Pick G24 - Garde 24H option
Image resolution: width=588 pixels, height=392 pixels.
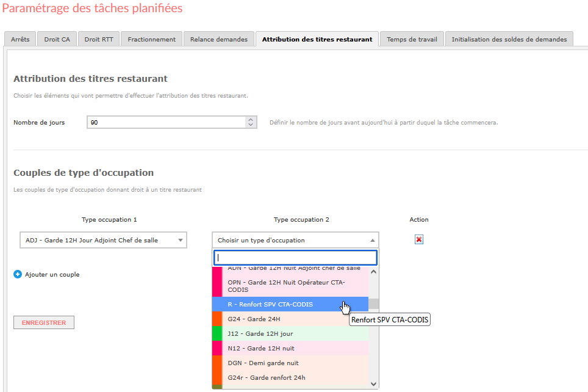(290, 319)
